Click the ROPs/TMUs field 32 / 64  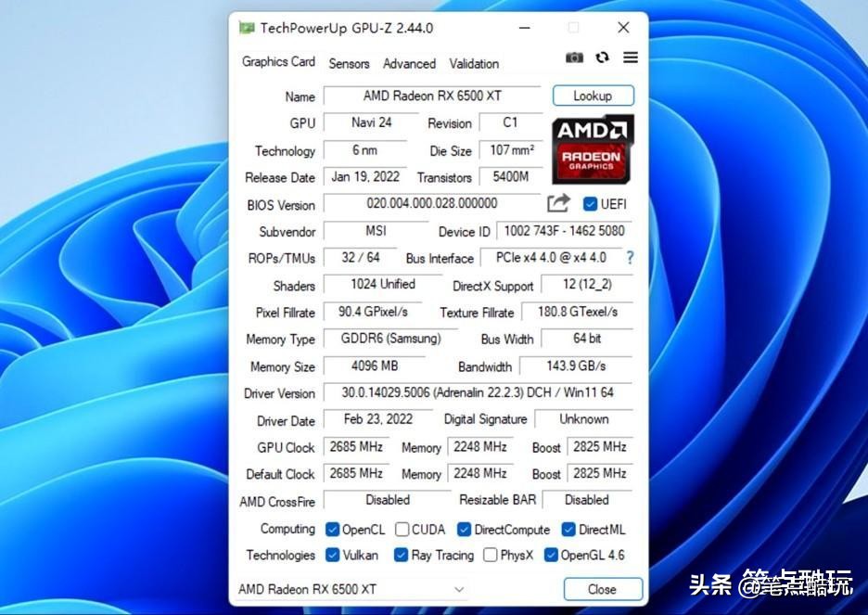361,257
